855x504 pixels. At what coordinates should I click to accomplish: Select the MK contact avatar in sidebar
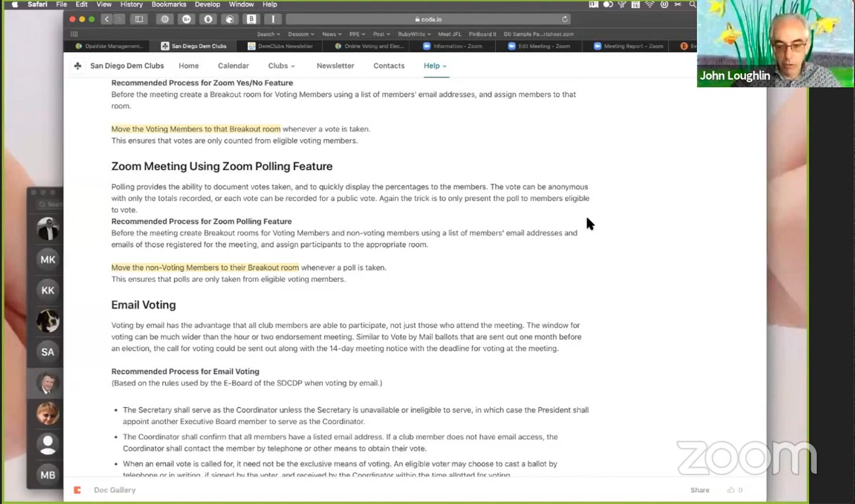pyautogui.click(x=48, y=259)
